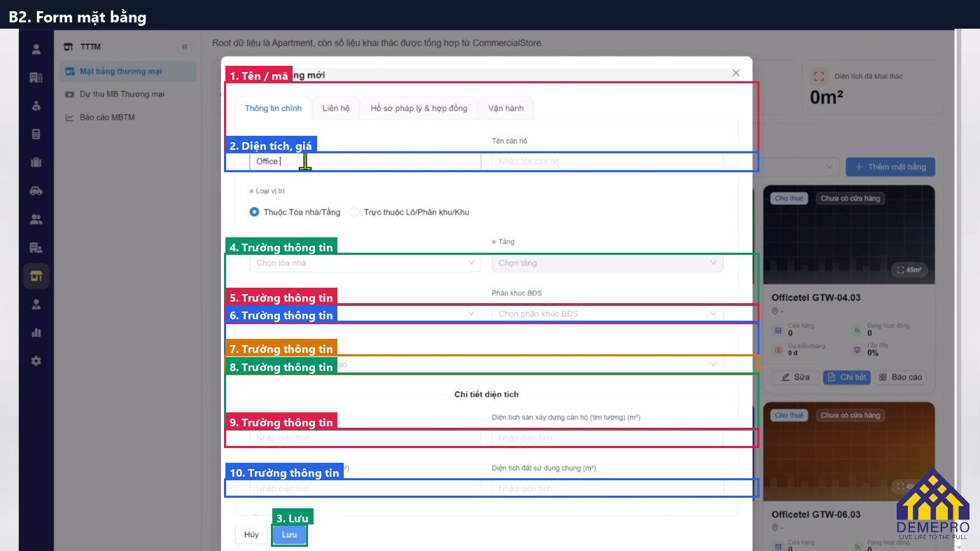Screen dimensions: 980x551
Task: Switch to the Thông tin chính tab
Action: coord(273,108)
